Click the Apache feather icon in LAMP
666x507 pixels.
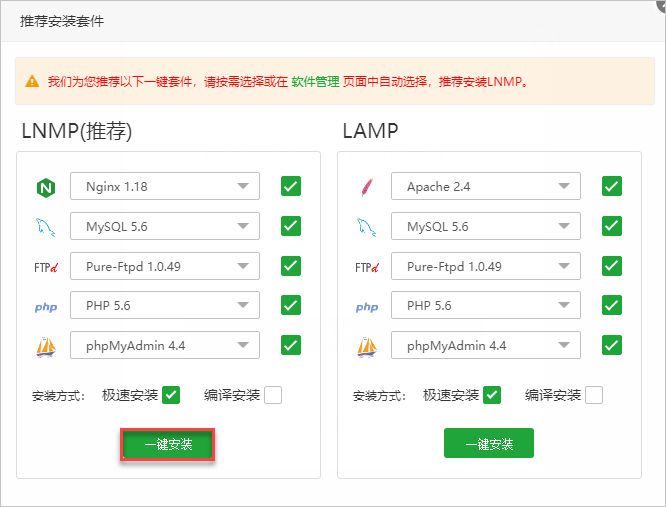pos(366,187)
